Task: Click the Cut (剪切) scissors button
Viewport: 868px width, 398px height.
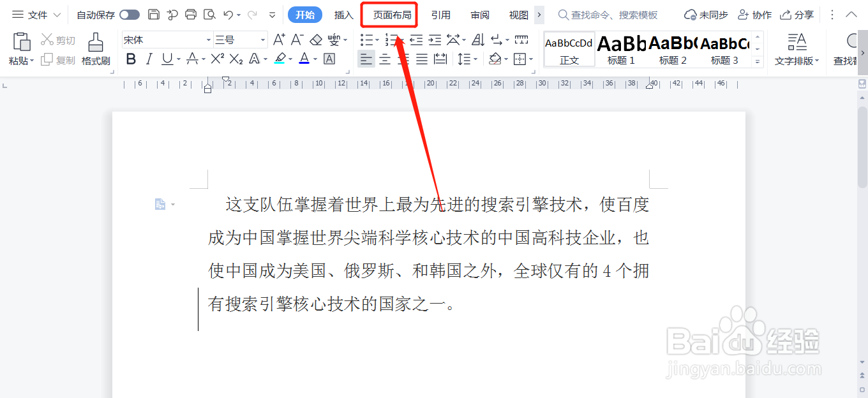Action: click(58, 40)
